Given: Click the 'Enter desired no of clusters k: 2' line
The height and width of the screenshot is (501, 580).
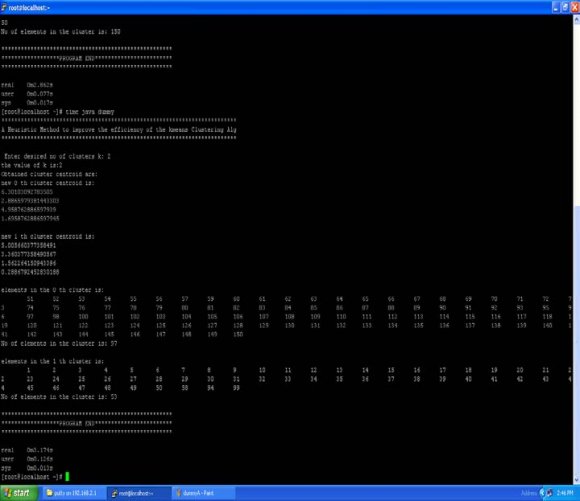Looking at the screenshot, I should [57, 156].
